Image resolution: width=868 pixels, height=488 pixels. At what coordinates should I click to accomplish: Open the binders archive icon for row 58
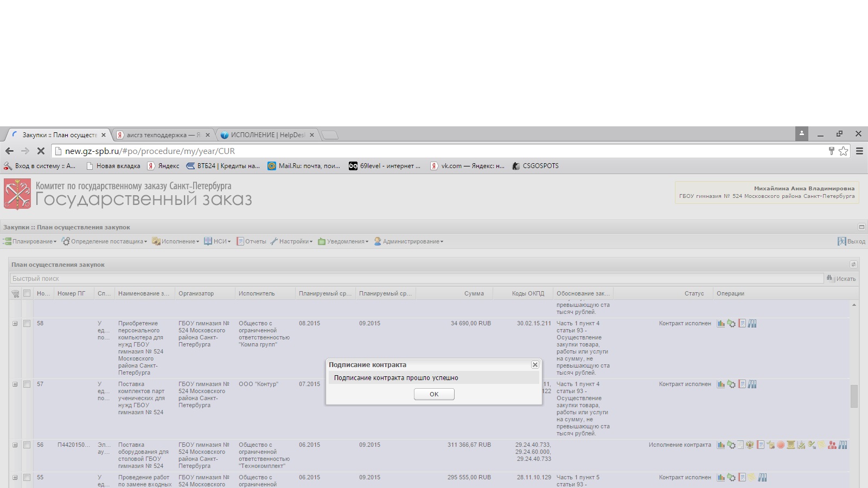pyautogui.click(x=752, y=324)
